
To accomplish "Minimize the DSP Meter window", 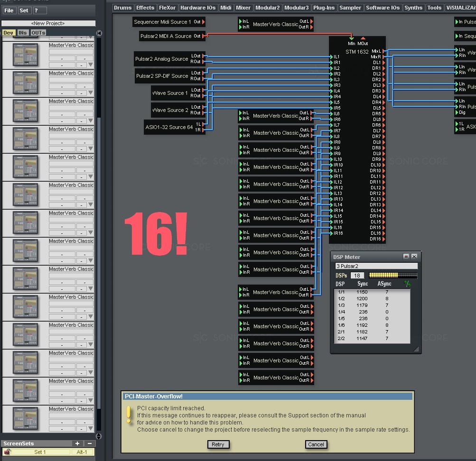I will [x=406, y=257].
